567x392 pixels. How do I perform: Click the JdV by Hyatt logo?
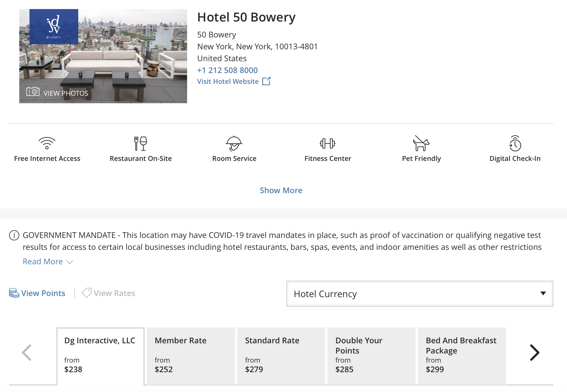54,26
